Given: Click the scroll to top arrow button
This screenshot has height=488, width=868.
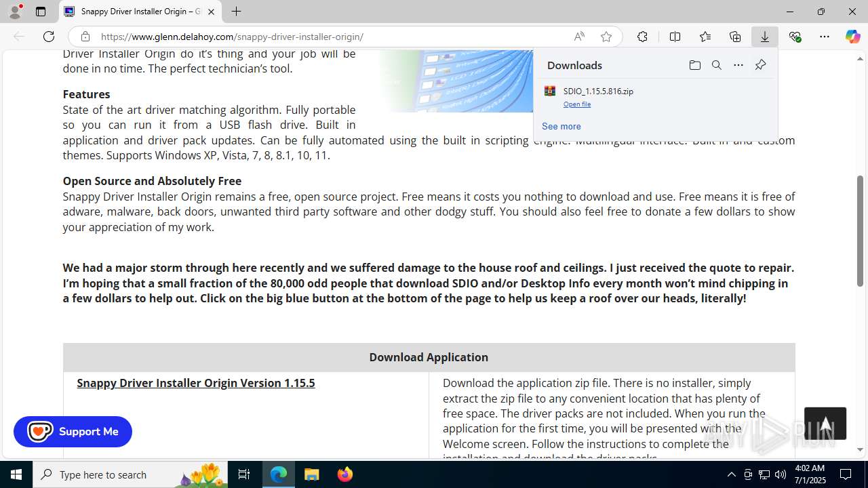Looking at the screenshot, I should point(825,424).
